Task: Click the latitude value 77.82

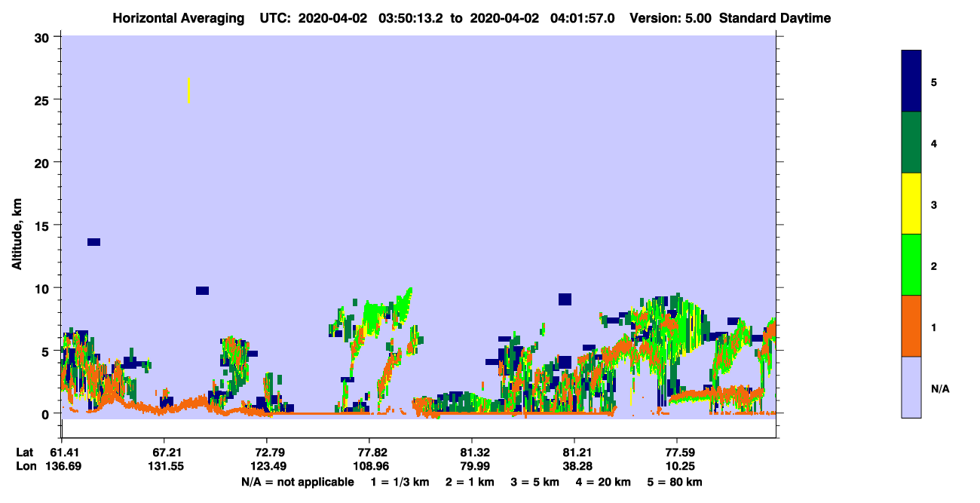Action: [369, 452]
